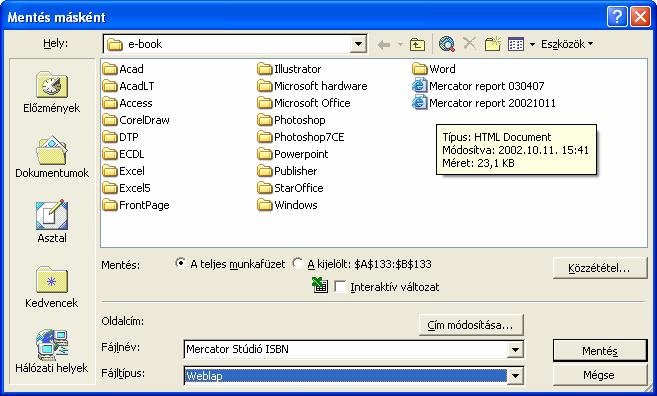
Task: Open the Back button history dropdown arrow
Action: [400, 44]
